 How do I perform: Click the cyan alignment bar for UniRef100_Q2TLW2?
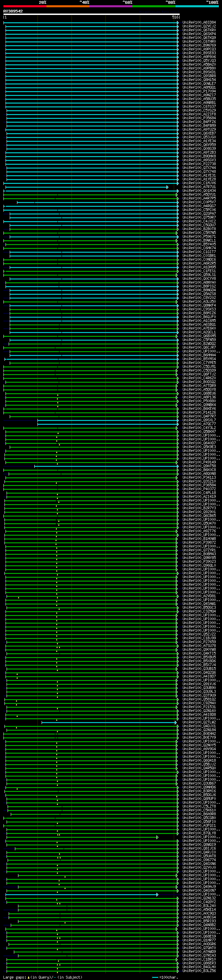pos(109,722)
